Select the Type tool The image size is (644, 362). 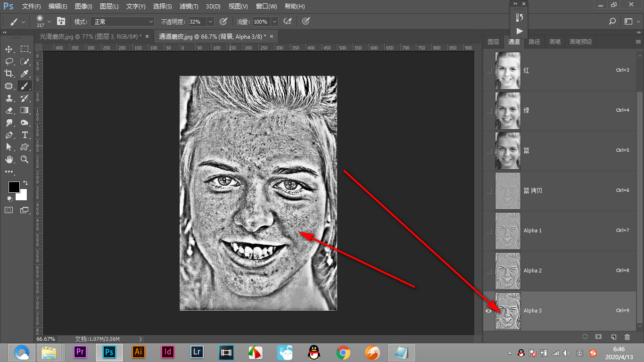pos(25,135)
